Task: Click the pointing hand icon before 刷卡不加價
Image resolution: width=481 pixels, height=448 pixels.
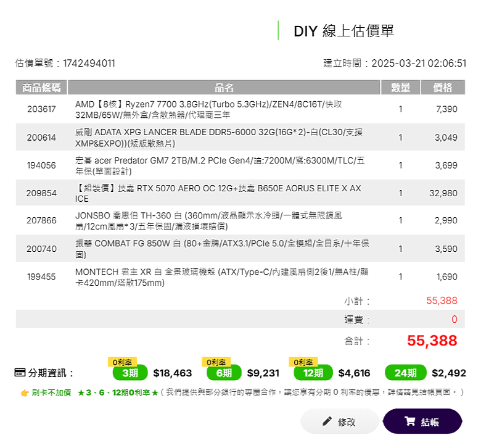Action: click(25, 392)
